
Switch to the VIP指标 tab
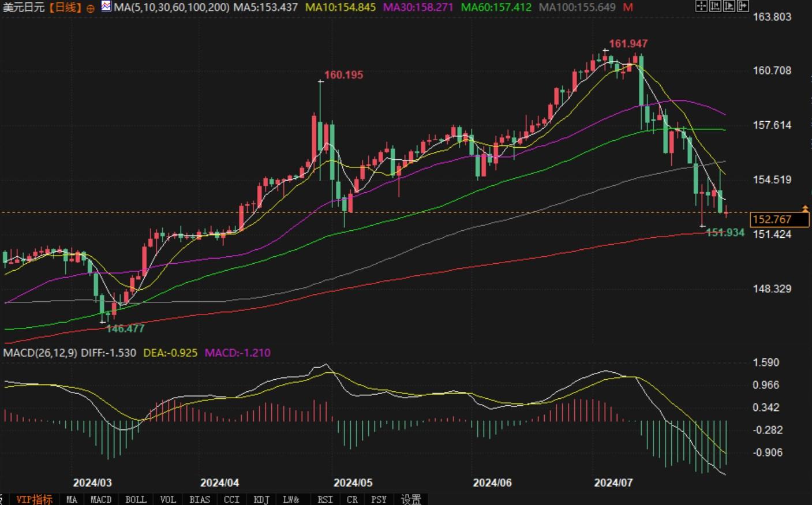[x=34, y=499]
